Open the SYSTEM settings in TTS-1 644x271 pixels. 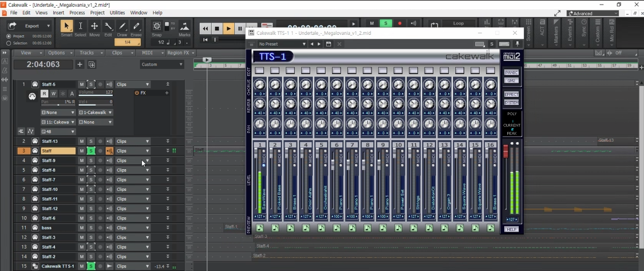pyautogui.click(x=511, y=102)
